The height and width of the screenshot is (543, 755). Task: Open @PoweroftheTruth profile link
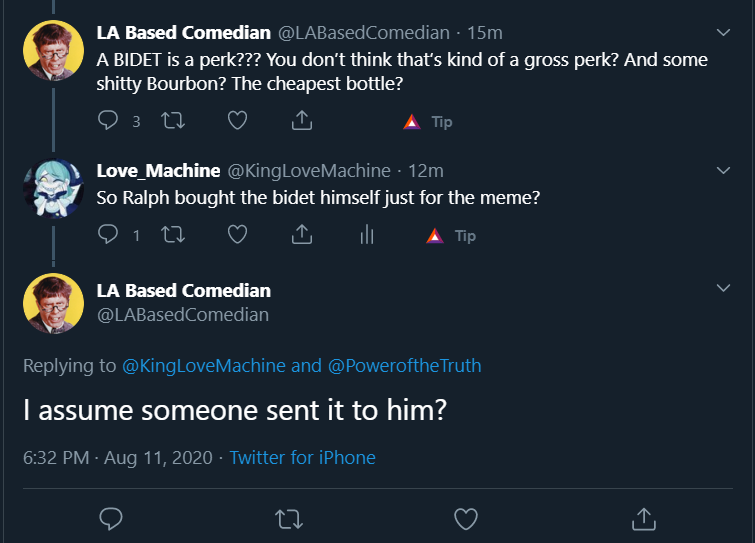coord(404,366)
